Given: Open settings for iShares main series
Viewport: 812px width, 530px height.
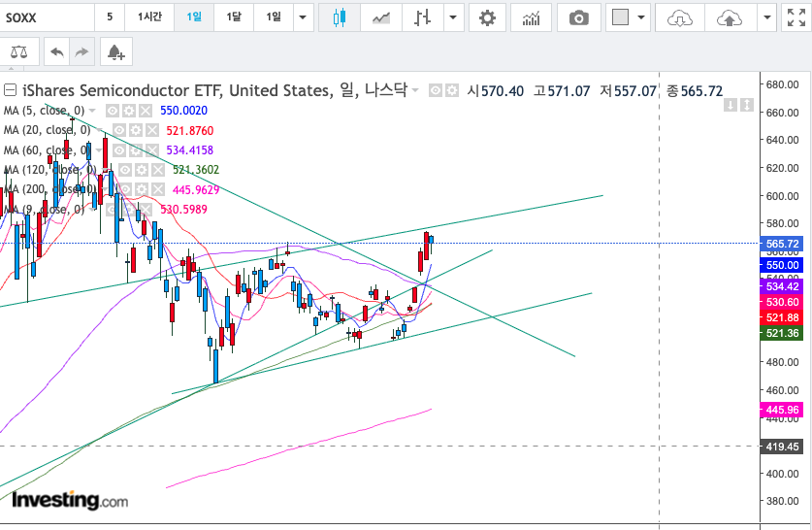Looking at the screenshot, I should pos(452,91).
